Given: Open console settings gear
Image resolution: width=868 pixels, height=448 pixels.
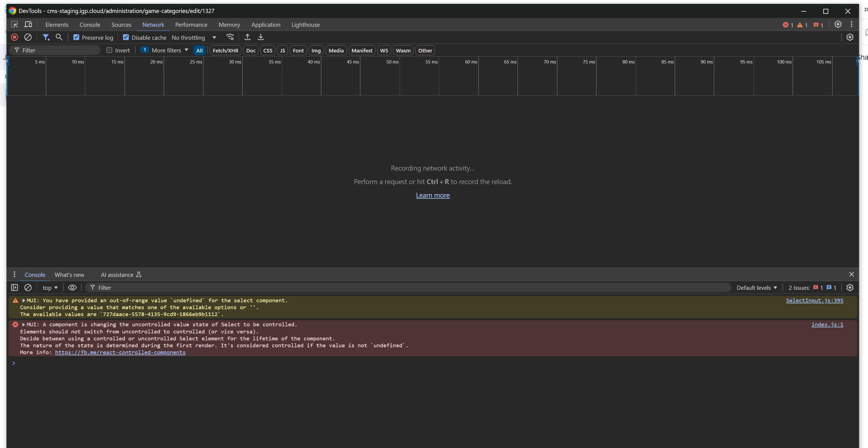Looking at the screenshot, I should [850, 287].
